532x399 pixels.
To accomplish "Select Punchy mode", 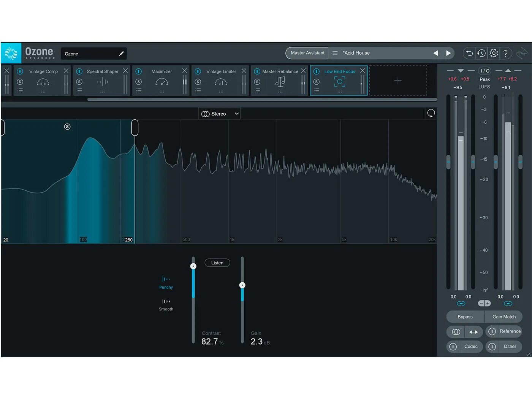I will (166, 283).
